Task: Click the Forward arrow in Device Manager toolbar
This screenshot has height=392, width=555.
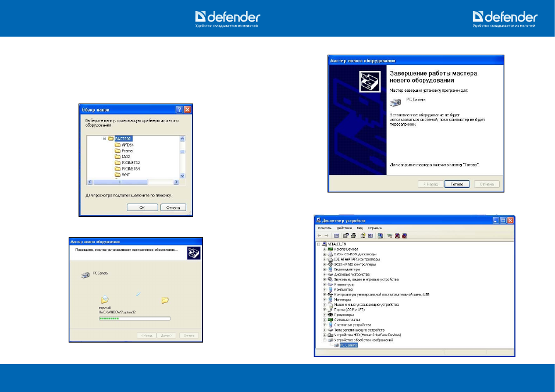Action: point(326,236)
